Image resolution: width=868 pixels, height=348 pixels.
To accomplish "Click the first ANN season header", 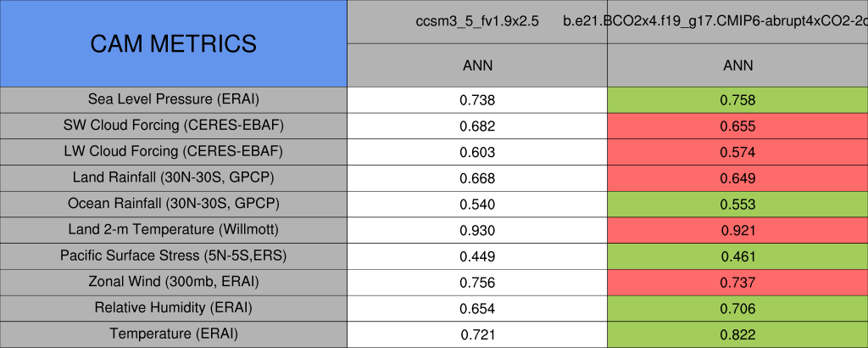I will click(x=477, y=65).
